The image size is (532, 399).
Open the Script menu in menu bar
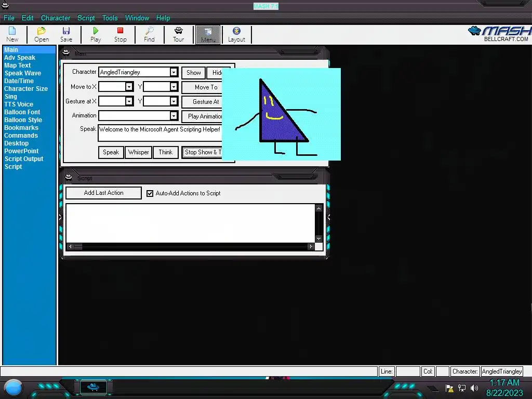86,18
